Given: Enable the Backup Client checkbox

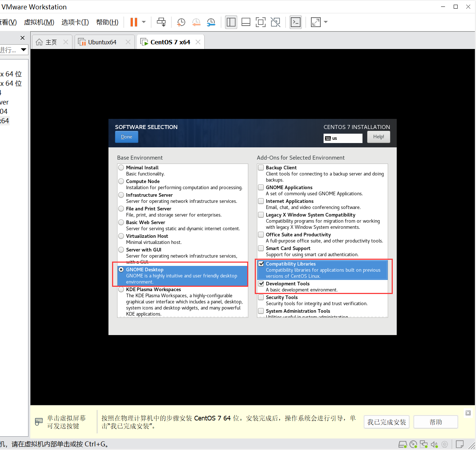Looking at the screenshot, I should (x=261, y=168).
